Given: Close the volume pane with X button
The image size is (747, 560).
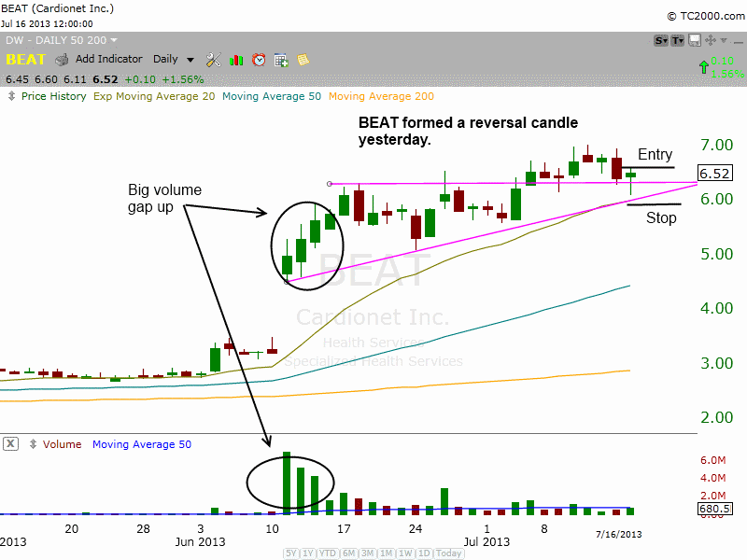Looking at the screenshot, I should tap(10, 444).
